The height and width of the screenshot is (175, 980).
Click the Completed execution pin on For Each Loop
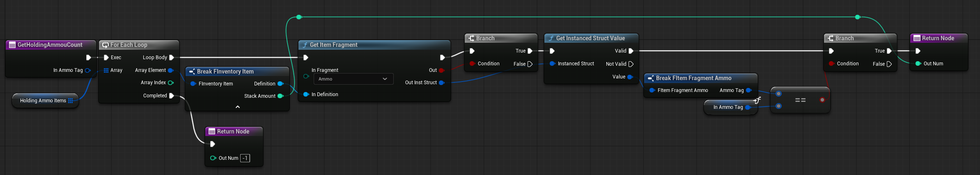[x=172, y=96]
